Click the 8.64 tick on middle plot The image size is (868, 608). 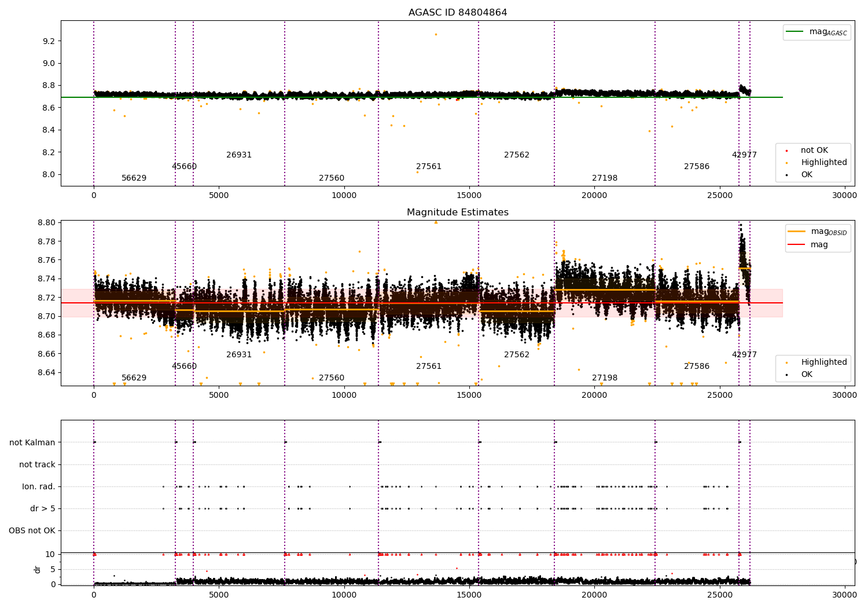(46, 373)
